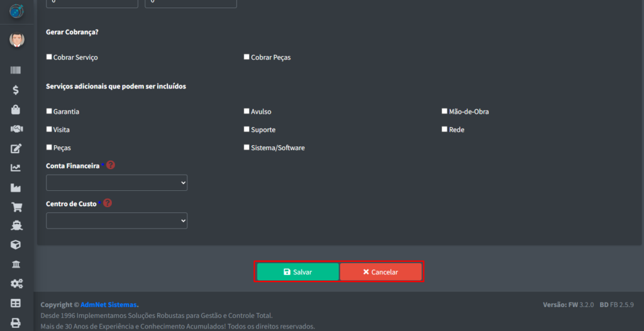Viewport: 644px width, 331px height.
Task: Open the shopping cart sidebar icon
Action: pos(16,207)
